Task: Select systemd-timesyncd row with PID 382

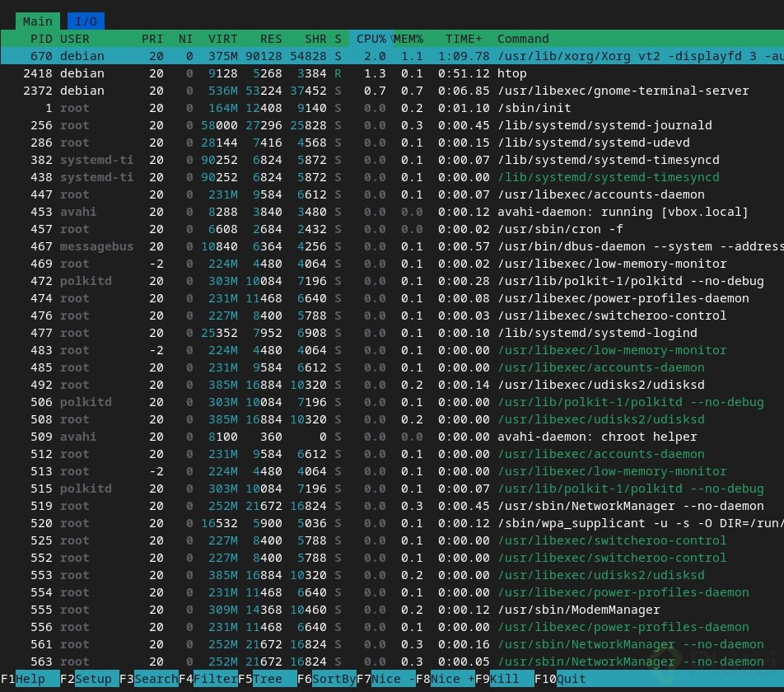Action: tap(392, 160)
